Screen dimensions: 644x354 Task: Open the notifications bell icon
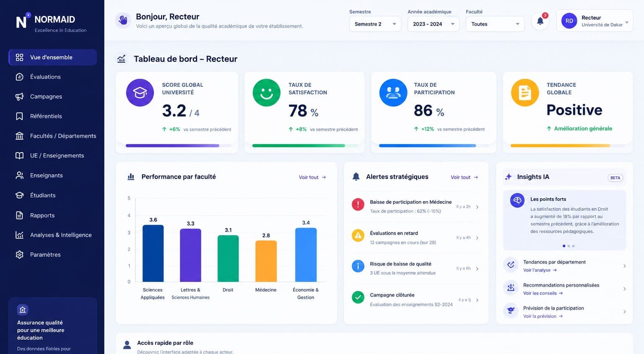[540, 21]
